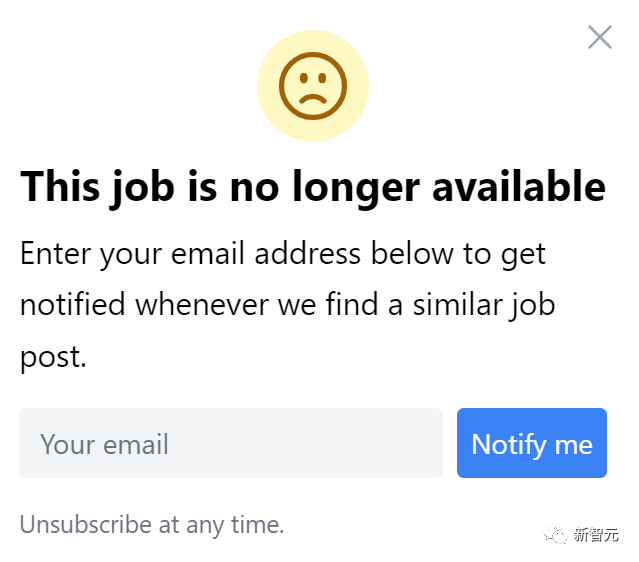Click the 'Enter your email address' description line

(x=283, y=253)
